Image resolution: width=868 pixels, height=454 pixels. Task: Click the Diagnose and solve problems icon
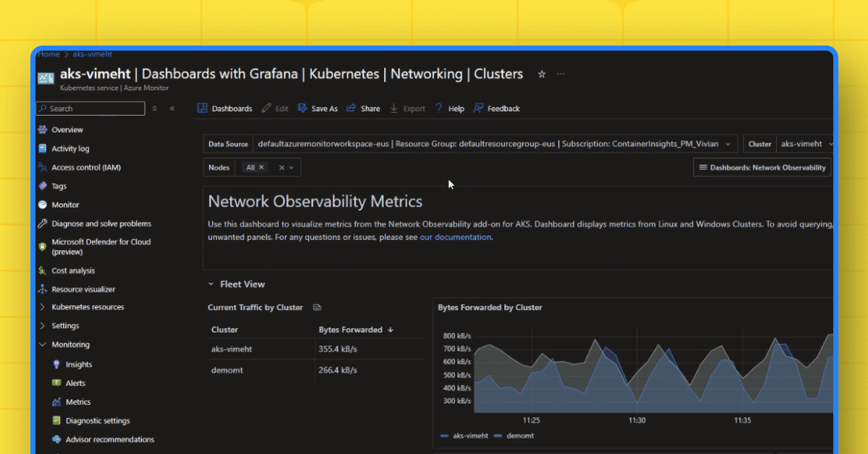(x=43, y=224)
